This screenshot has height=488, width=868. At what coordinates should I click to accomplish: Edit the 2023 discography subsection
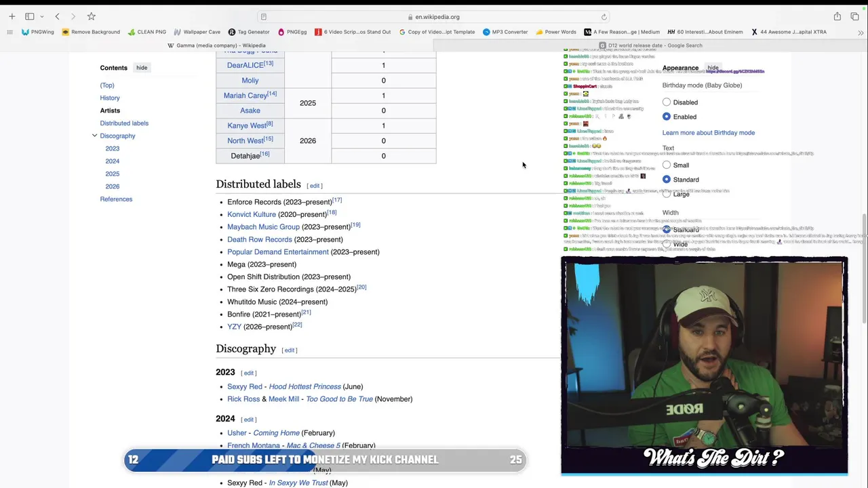pos(249,373)
